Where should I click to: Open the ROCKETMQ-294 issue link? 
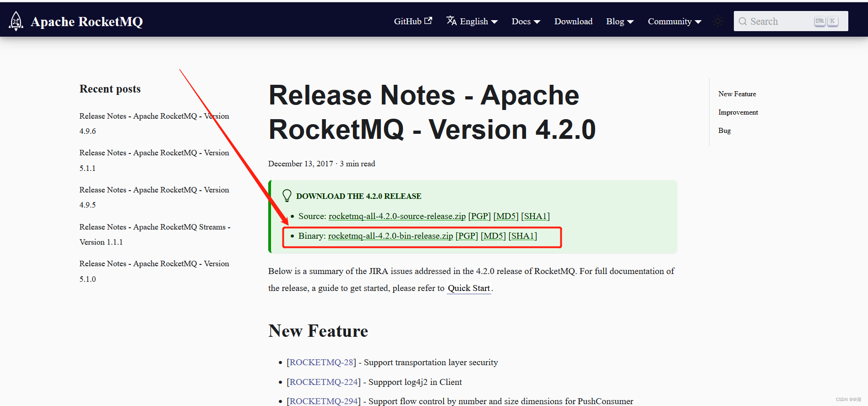point(324,401)
